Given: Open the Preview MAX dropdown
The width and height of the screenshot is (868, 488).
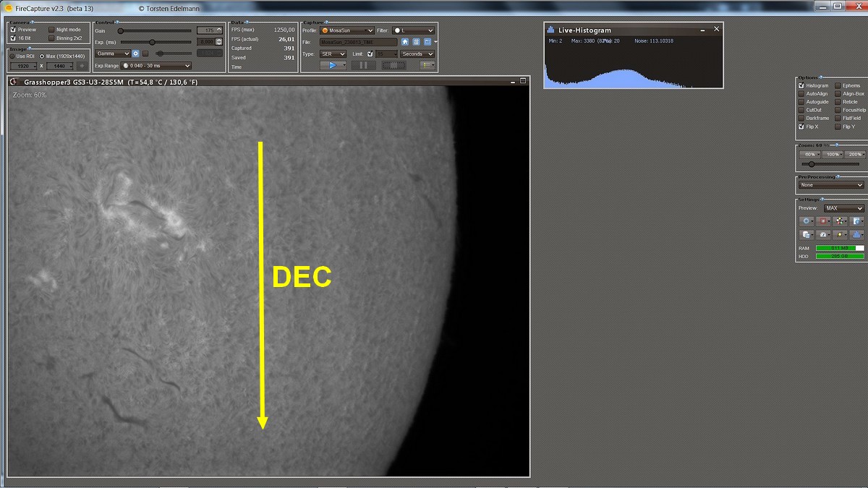Looking at the screenshot, I should (844, 208).
